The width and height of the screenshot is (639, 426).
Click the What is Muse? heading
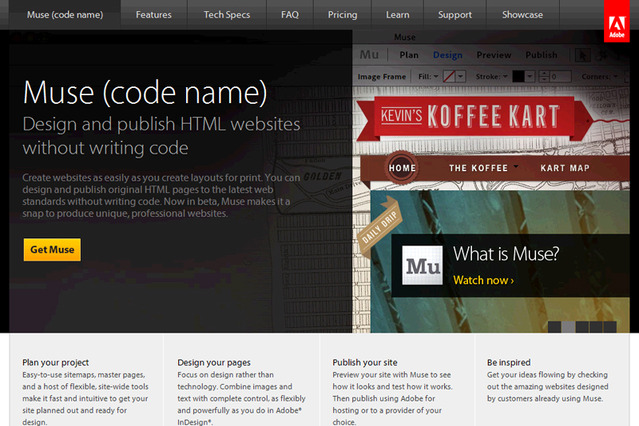coord(506,254)
